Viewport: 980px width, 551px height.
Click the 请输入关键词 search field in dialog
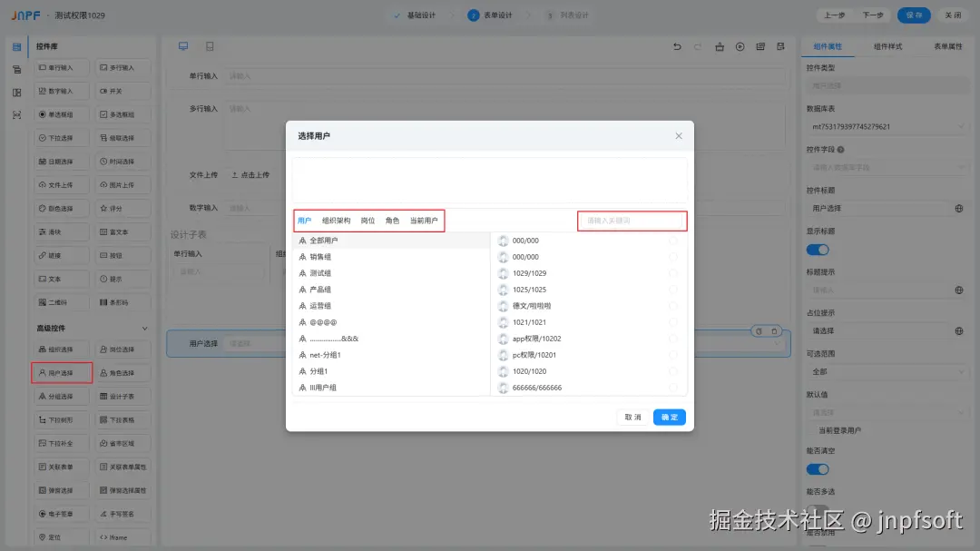click(632, 221)
